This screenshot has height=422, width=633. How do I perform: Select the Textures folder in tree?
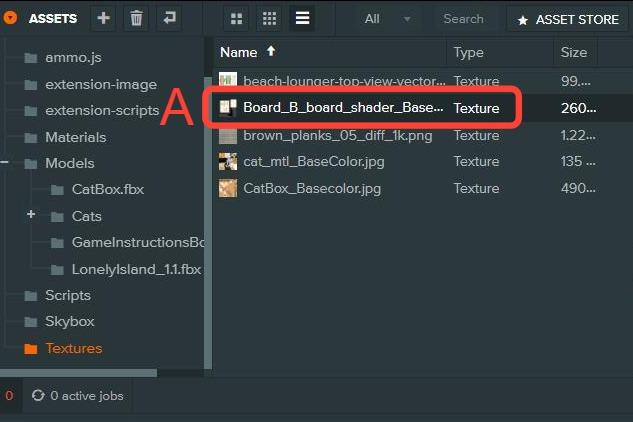[73, 348]
